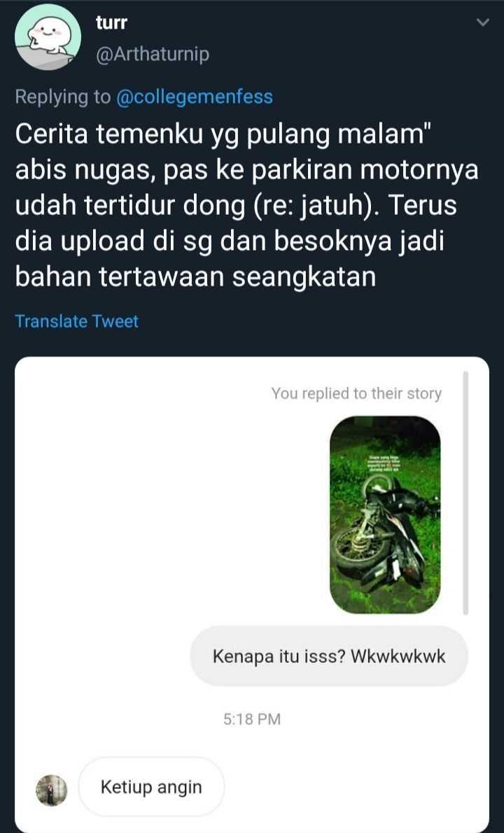Select the 'Ketiup angin' message bubble
504x833 pixels.
151,787
